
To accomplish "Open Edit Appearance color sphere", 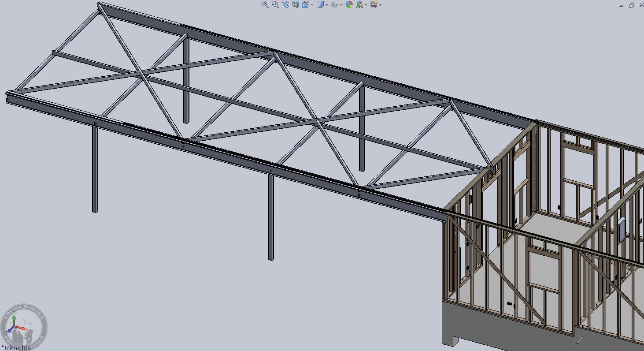I will coord(349,4).
